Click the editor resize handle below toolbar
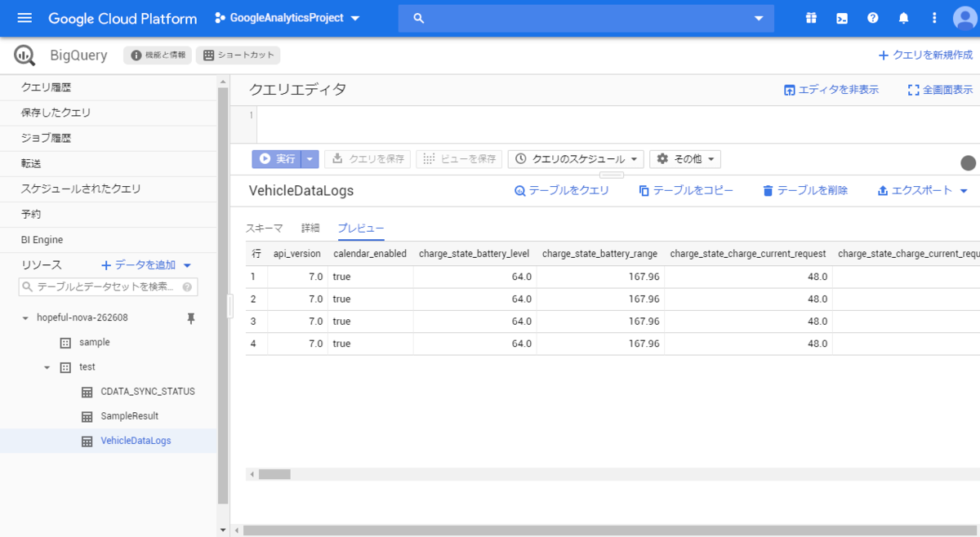 (611, 175)
